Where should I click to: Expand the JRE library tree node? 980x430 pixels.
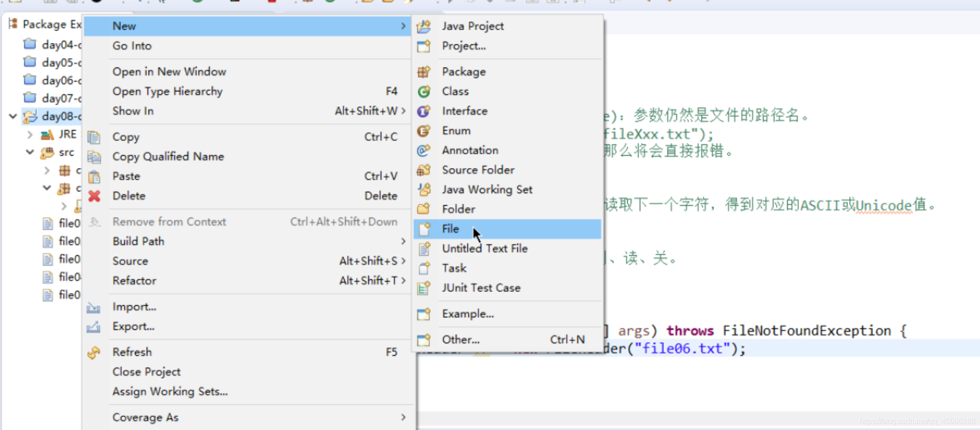pos(30,135)
